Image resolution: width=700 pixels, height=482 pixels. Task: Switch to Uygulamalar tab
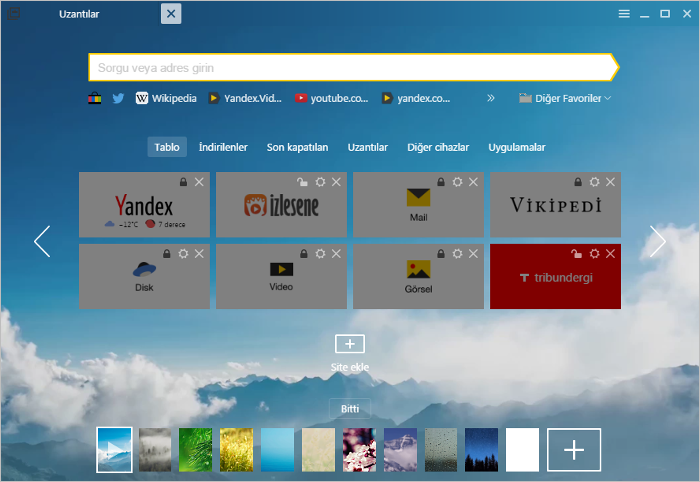coord(517,147)
